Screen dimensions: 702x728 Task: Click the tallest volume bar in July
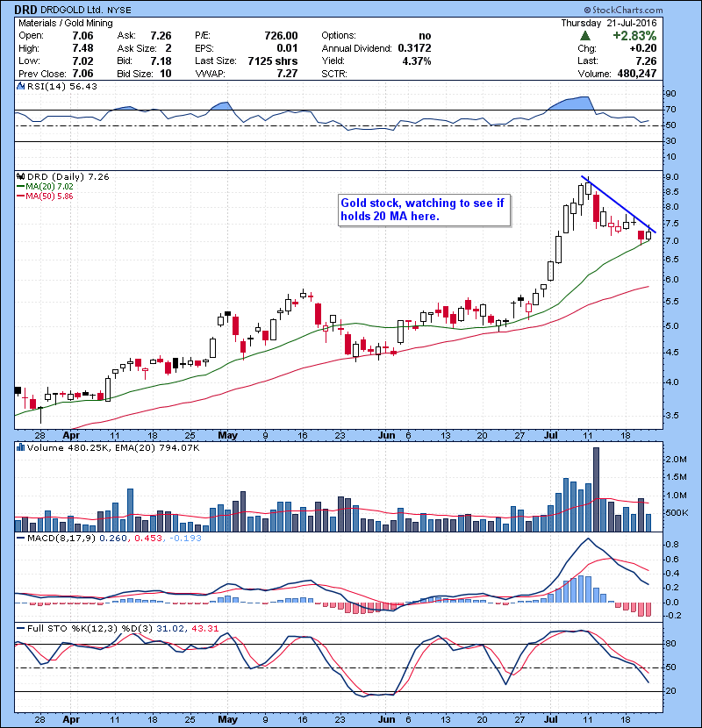coord(596,489)
